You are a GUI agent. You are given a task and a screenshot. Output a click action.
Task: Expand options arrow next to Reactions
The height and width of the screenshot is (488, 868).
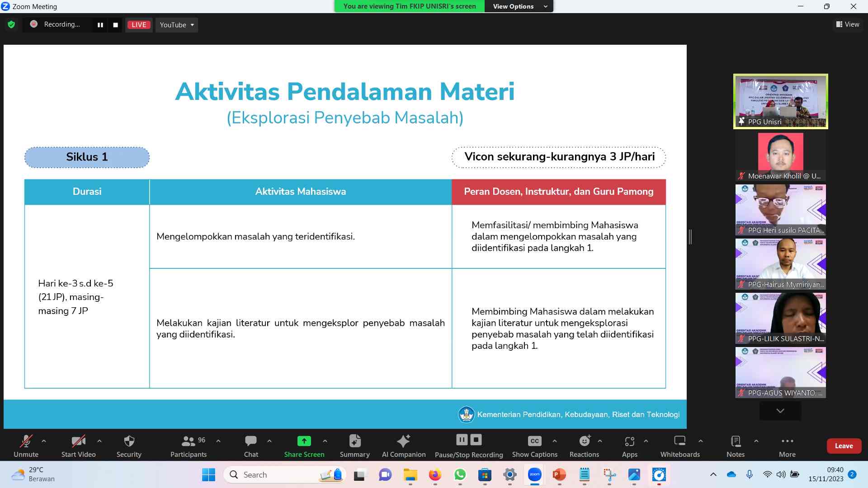600,441
